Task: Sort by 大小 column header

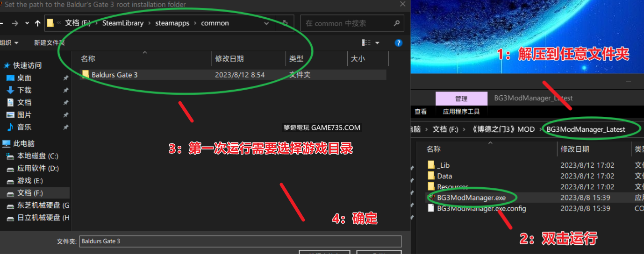Action: coord(358,59)
